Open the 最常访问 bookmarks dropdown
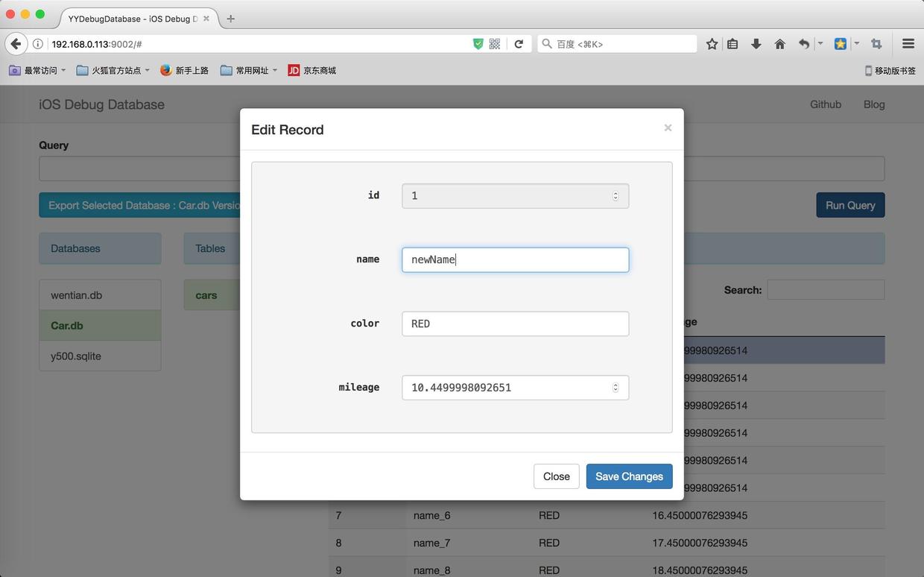924x577 pixels. 37,70
